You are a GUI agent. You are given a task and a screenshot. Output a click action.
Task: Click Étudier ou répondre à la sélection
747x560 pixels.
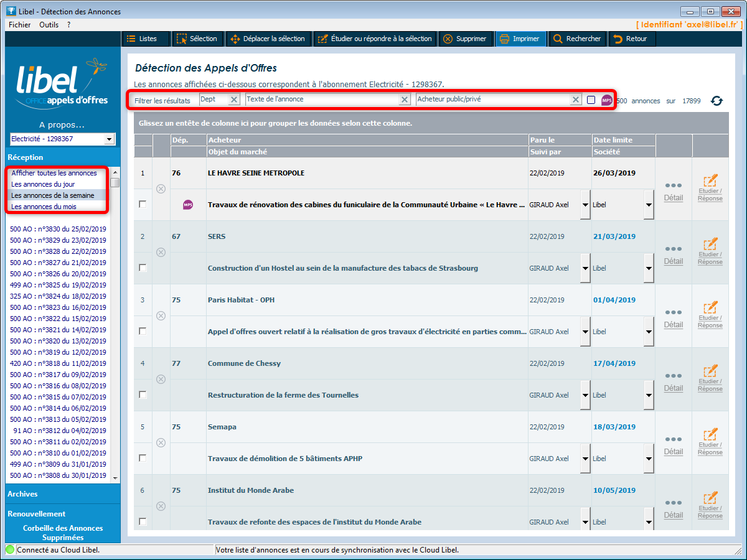pos(375,39)
